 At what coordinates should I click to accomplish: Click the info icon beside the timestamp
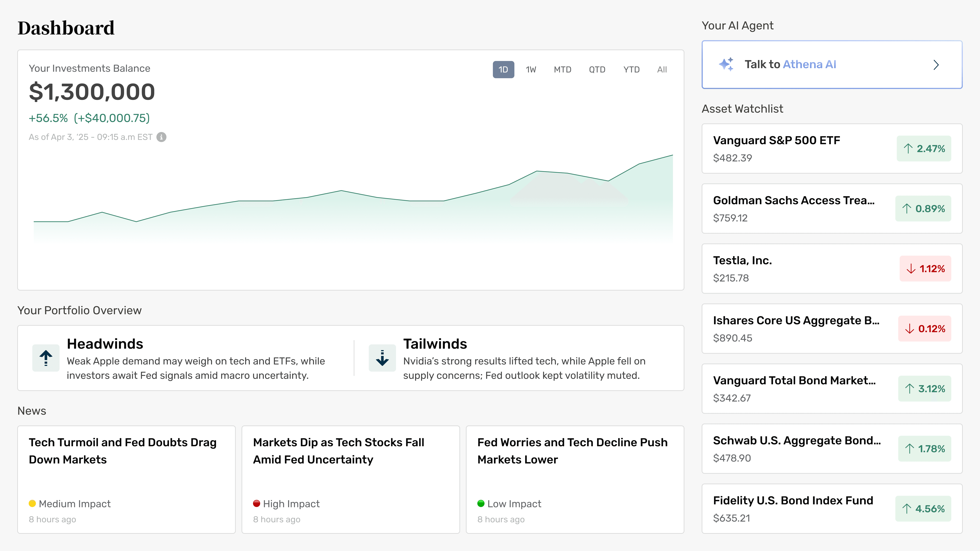(x=161, y=137)
